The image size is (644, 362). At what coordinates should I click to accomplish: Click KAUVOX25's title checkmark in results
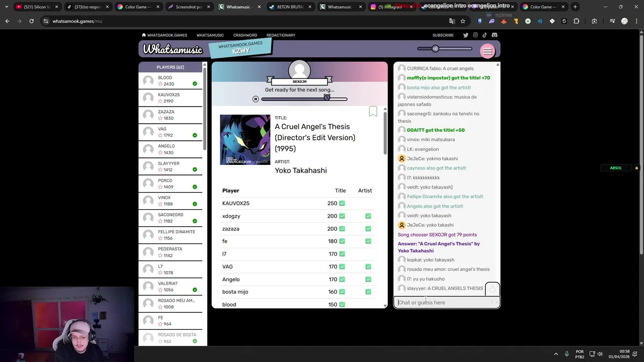tap(342, 203)
